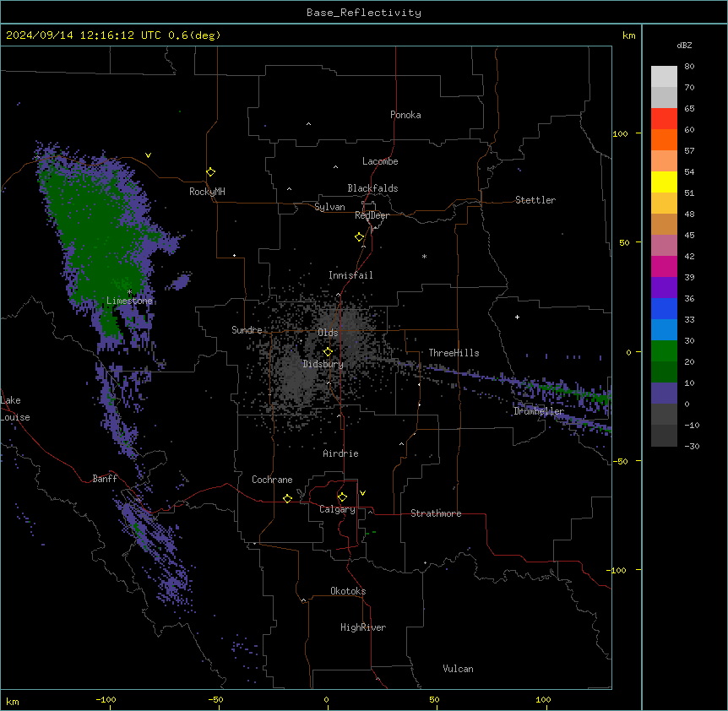Click the 100 tick label on the vertical axis
Image resolution: width=728 pixels, height=711 pixels.
click(620, 133)
